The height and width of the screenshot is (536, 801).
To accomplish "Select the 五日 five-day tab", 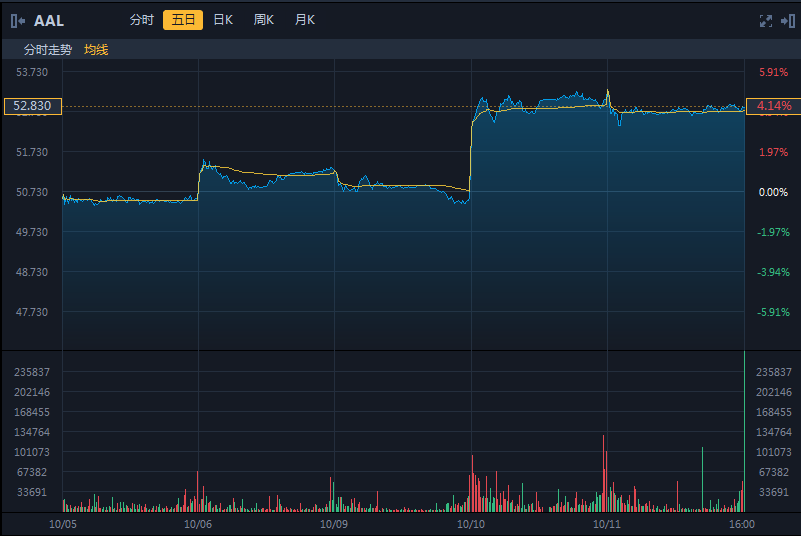I will coord(183,20).
